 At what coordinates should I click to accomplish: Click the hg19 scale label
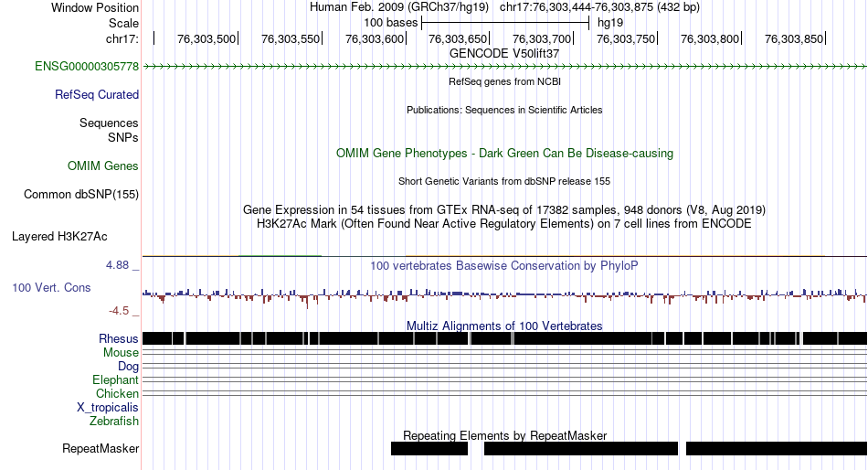click(610, 23)
